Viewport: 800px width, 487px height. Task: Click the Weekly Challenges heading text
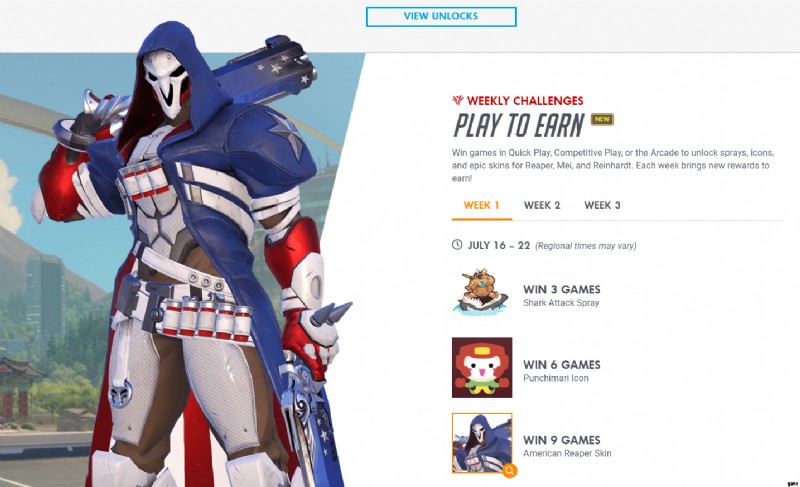[525, 100]
